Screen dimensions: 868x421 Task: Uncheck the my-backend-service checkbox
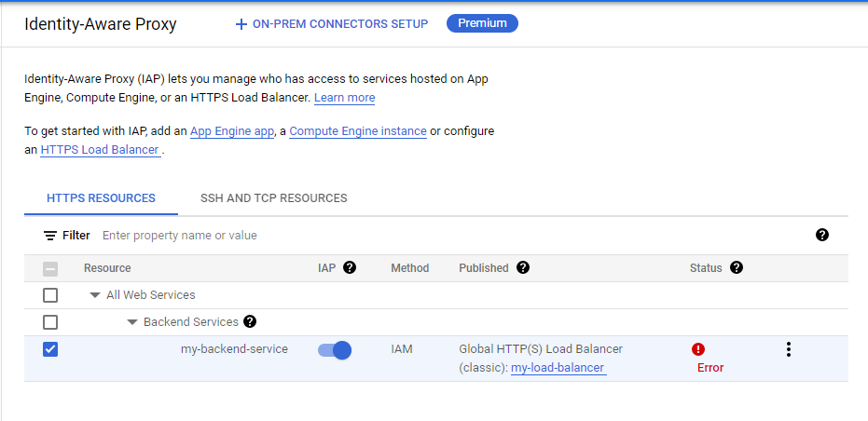[50, 349]
